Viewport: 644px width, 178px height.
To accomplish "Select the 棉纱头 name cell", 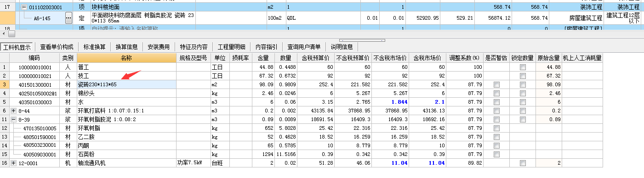I will [126, 93].
